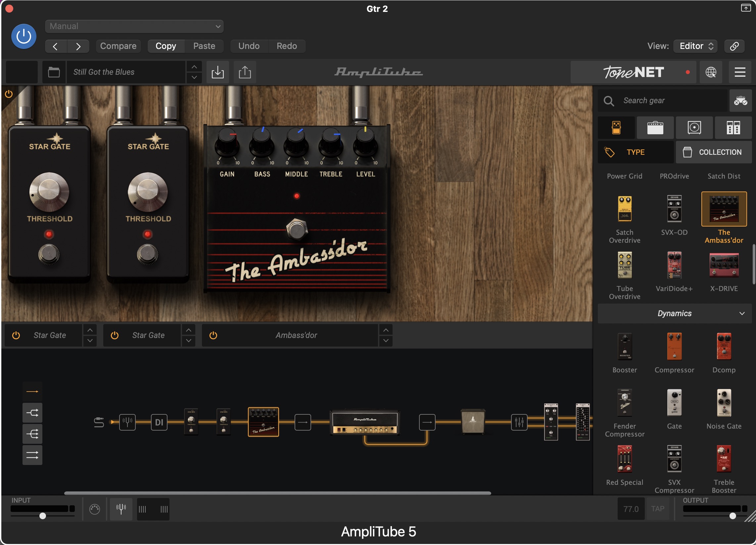Click the mixer block in signal chain
The width and height of the screenshot is (756, 545).
[x=519, y=422]
